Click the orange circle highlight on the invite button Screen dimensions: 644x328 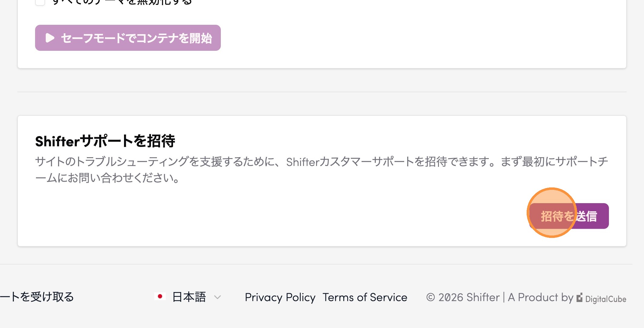pos(552,213)
